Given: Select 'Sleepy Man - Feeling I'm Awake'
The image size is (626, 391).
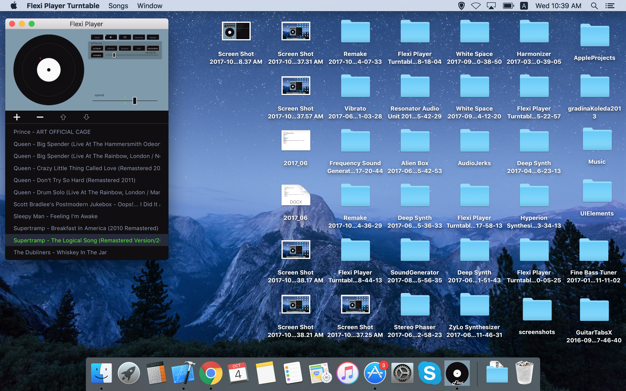Looking at the screenshot, I should (87, 216).
